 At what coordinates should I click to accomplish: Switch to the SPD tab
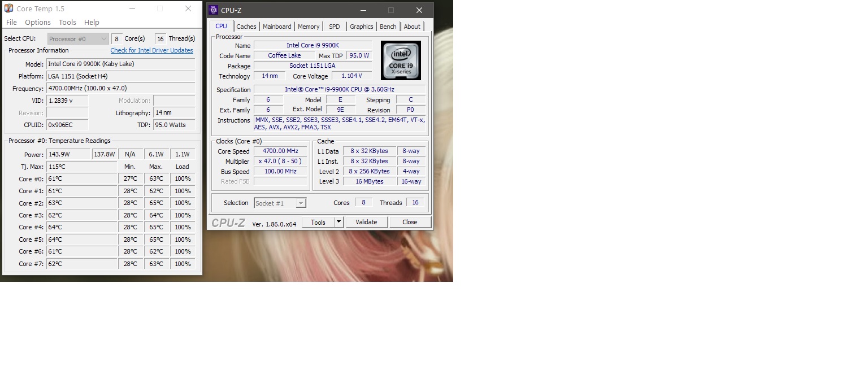pos(335,27)
